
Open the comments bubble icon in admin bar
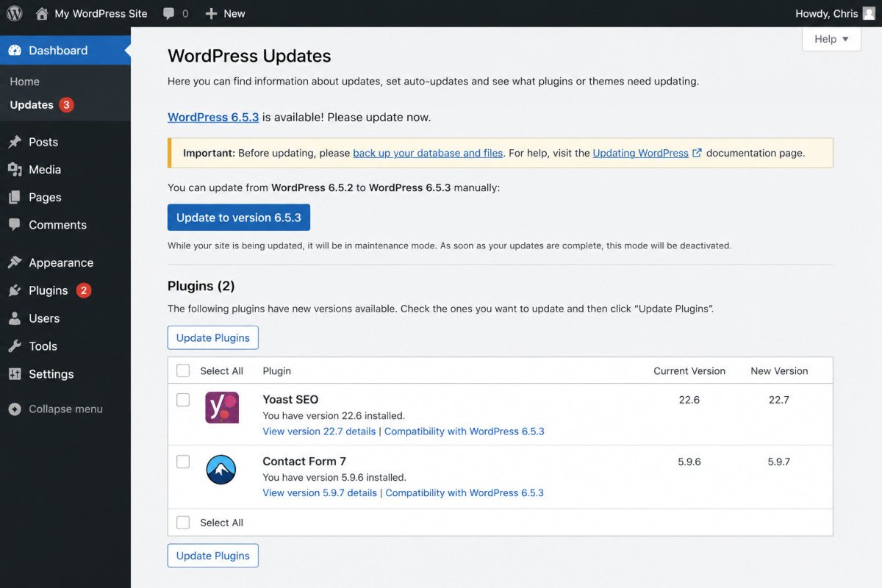[x=169, y=13]
